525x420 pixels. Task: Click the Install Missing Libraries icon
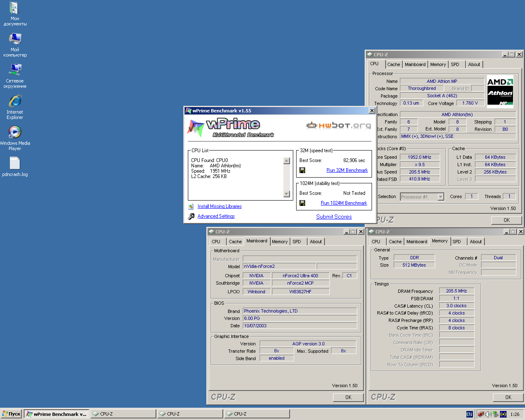click(191, 206)
